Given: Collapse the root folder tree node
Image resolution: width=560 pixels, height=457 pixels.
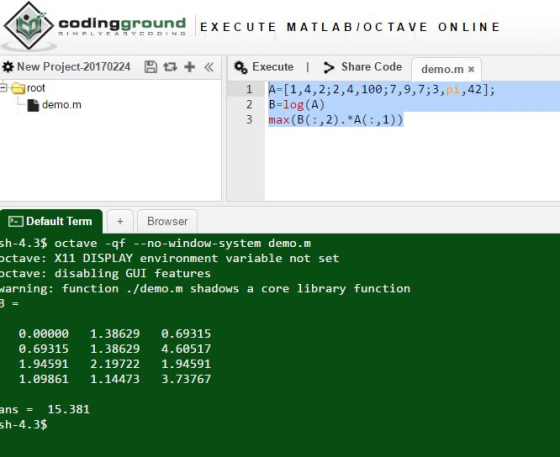Looking at the screenshot, I should coord(3,87).
